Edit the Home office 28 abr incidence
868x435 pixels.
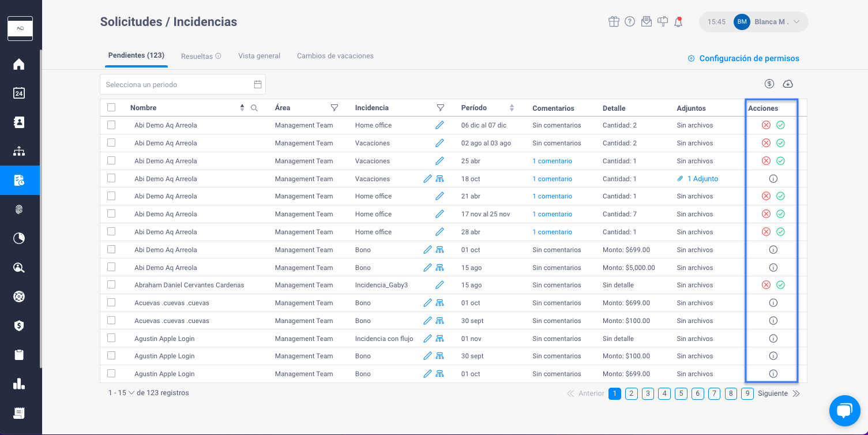[439, 232]
